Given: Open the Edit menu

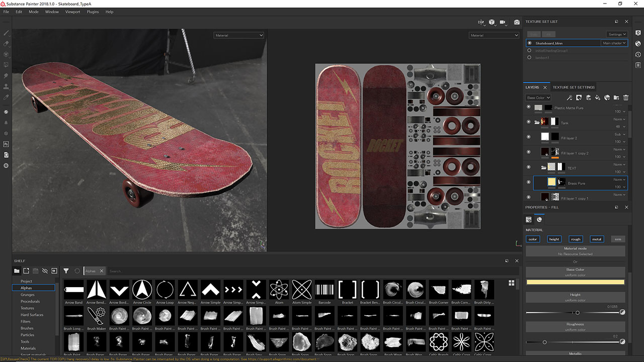Looking at the screenshot, I should click(19, 12).
